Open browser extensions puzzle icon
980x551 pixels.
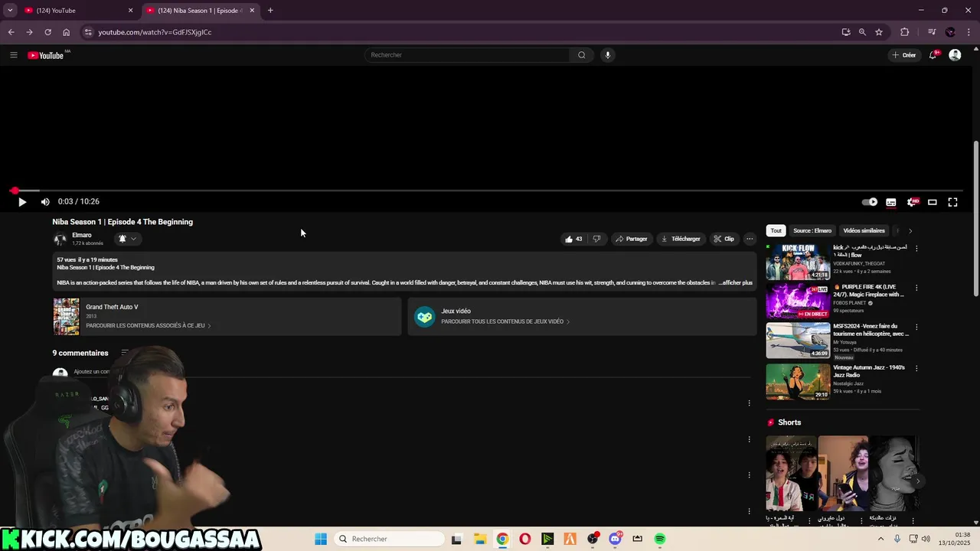click(905, 32)
